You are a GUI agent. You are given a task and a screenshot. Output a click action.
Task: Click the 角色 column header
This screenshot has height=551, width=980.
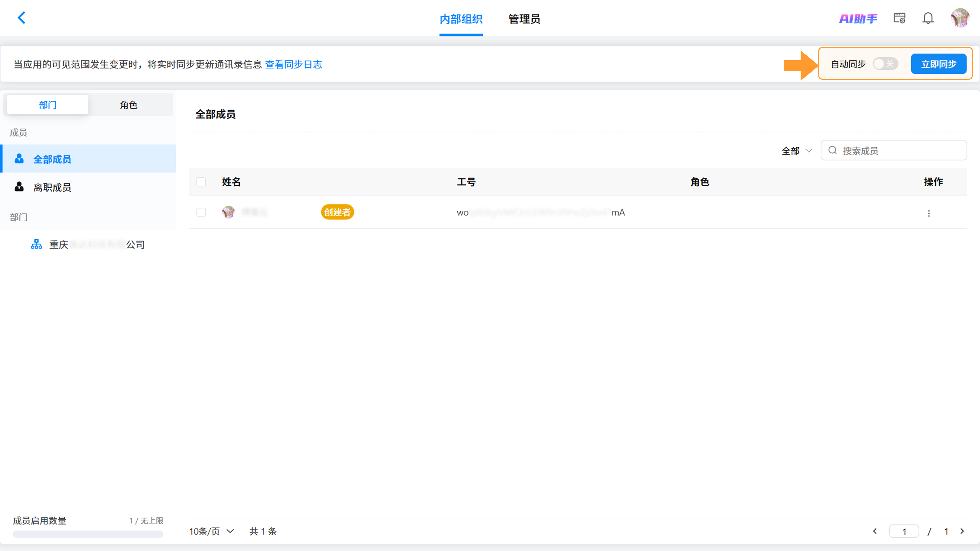(700, 182)
